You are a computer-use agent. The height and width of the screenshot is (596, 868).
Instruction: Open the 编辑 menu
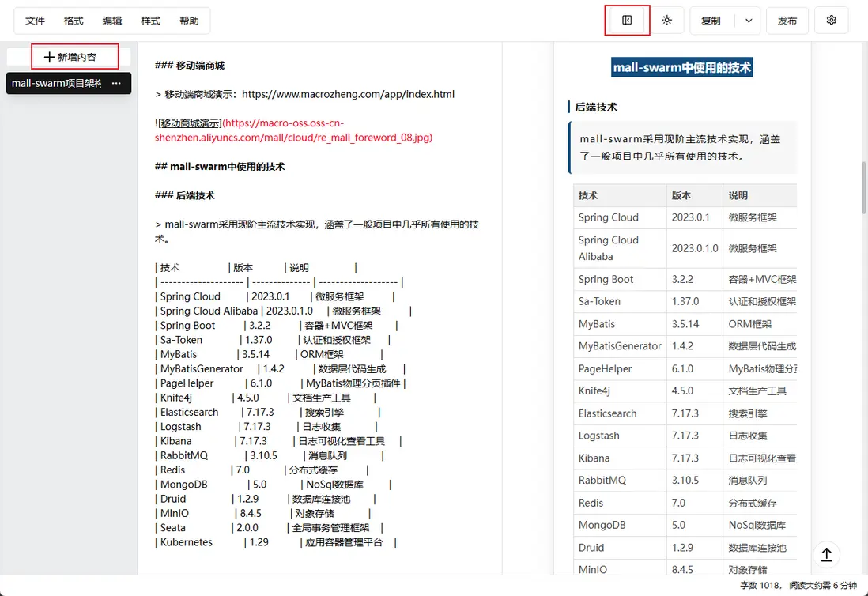111,21
